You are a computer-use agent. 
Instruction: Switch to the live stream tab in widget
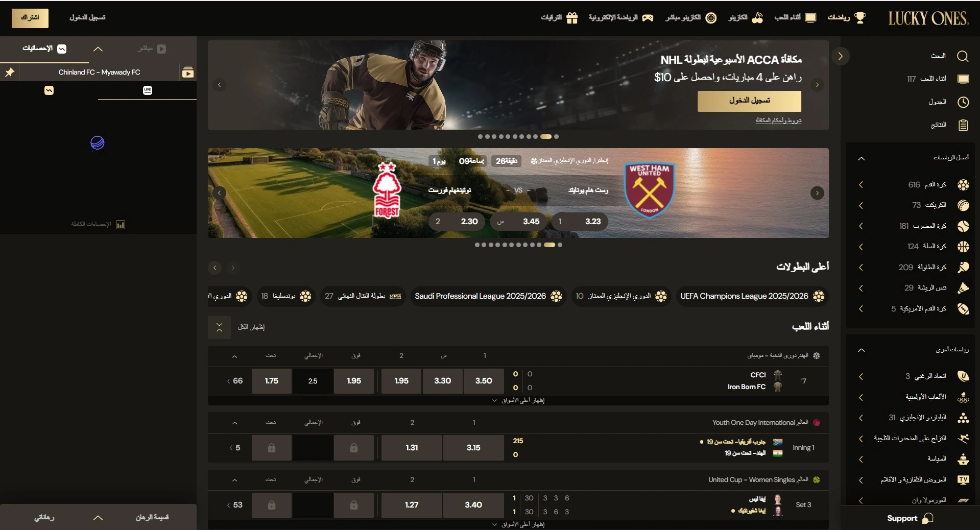[x=152, y=49]
